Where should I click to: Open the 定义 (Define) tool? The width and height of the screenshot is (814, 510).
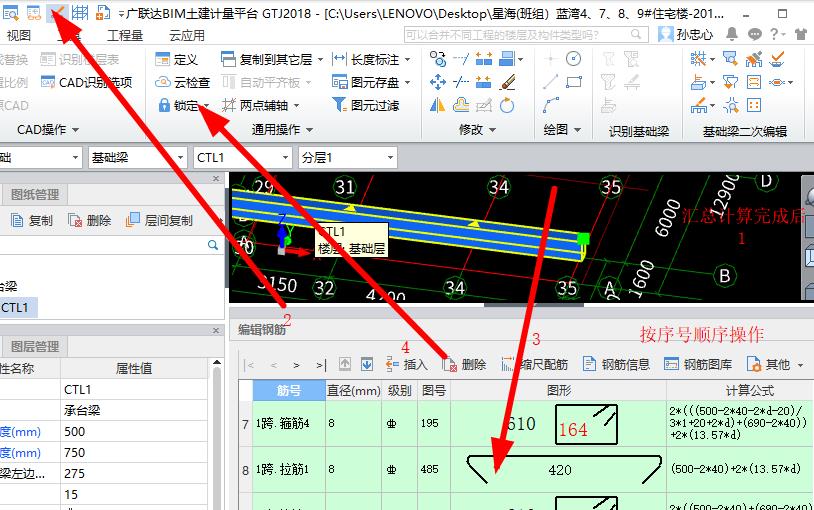pos(177,59)
